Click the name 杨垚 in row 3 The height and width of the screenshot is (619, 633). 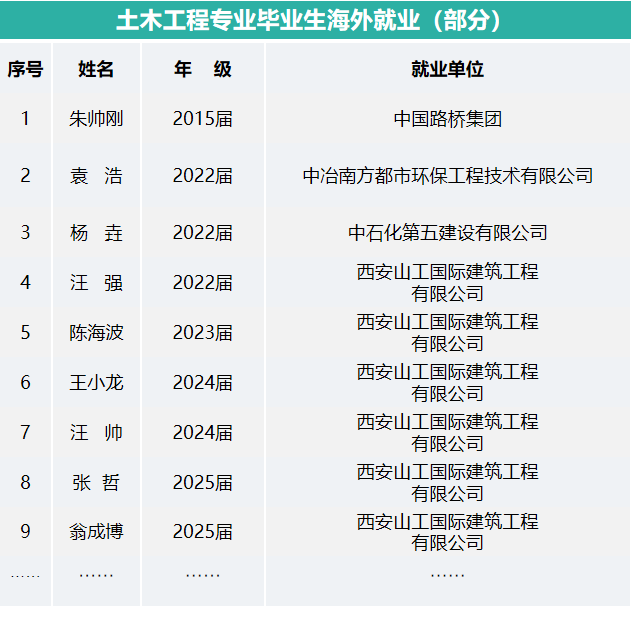point(96,233)
